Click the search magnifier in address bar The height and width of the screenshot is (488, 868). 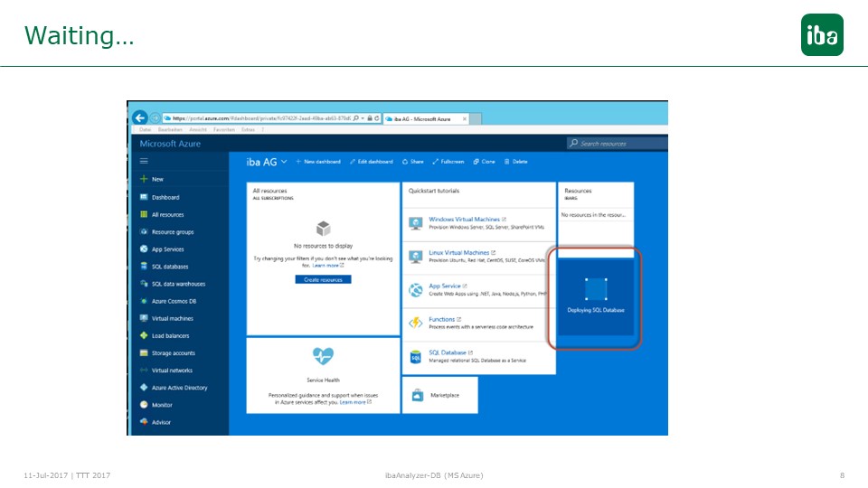click(x=355, y=118)
